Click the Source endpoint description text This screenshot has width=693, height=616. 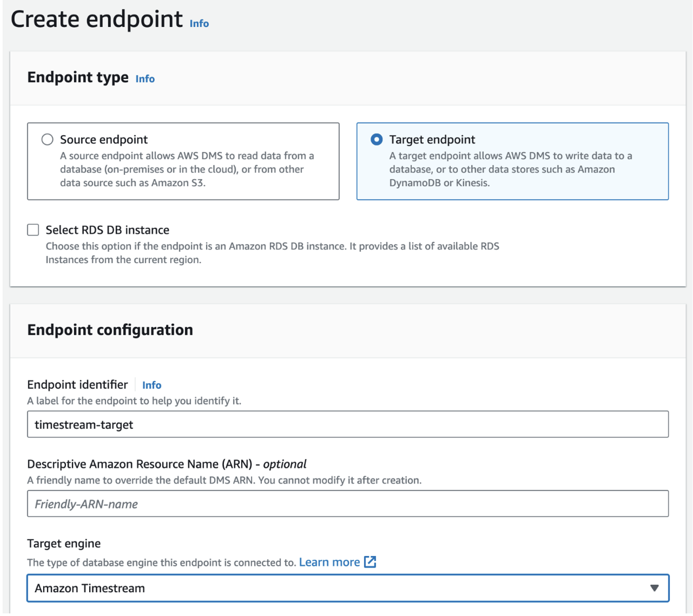(187, 169)
